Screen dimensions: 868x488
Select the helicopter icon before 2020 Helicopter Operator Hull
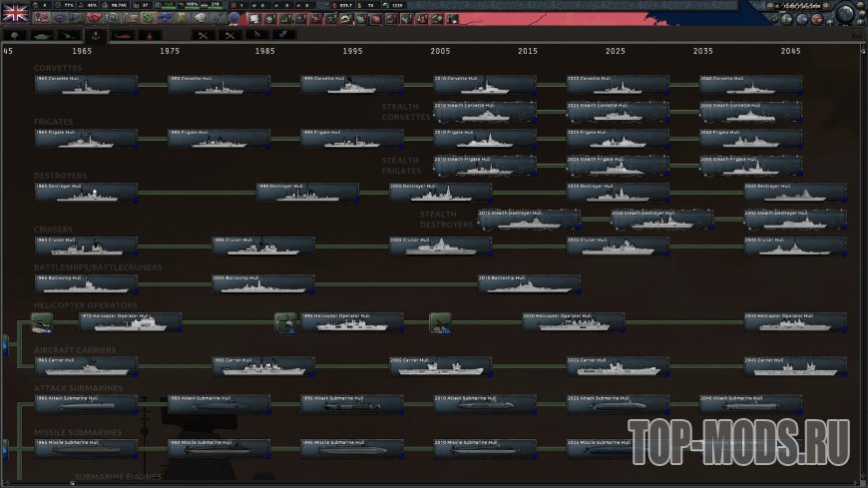pos(440,321)
